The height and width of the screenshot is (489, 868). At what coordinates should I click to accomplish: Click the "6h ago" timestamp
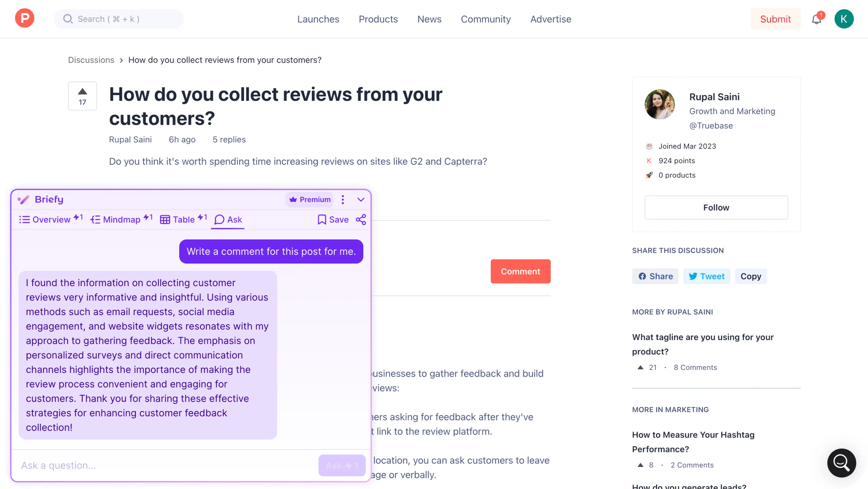click(182, 139)
